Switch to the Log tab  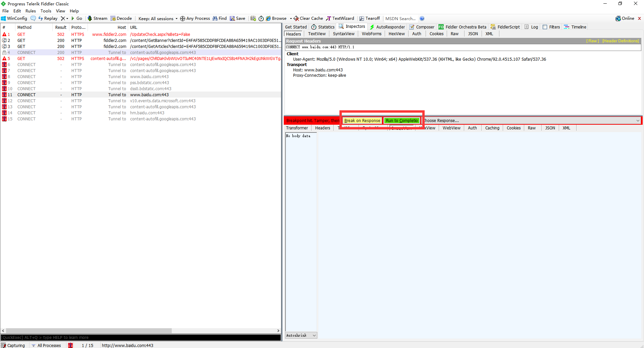(x=531, y=27)
